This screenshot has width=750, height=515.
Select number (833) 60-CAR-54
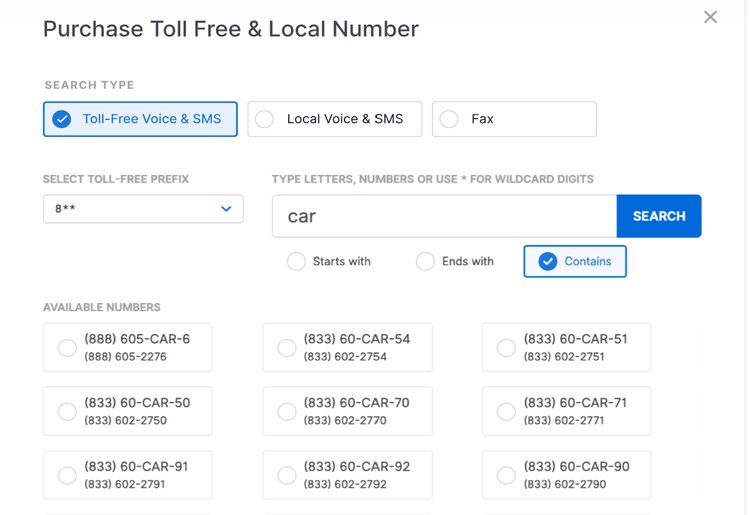(287, 348)
